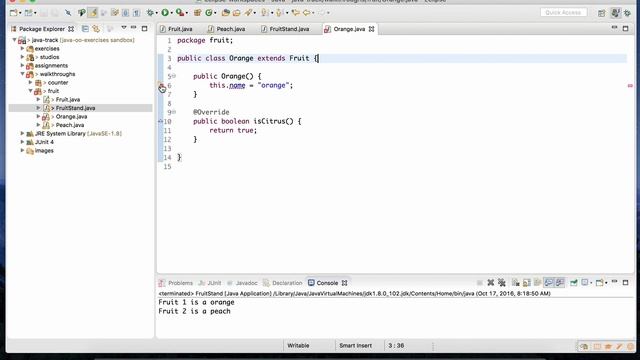
Task: Click in the Quick Access search field
Action: (563, 13)
